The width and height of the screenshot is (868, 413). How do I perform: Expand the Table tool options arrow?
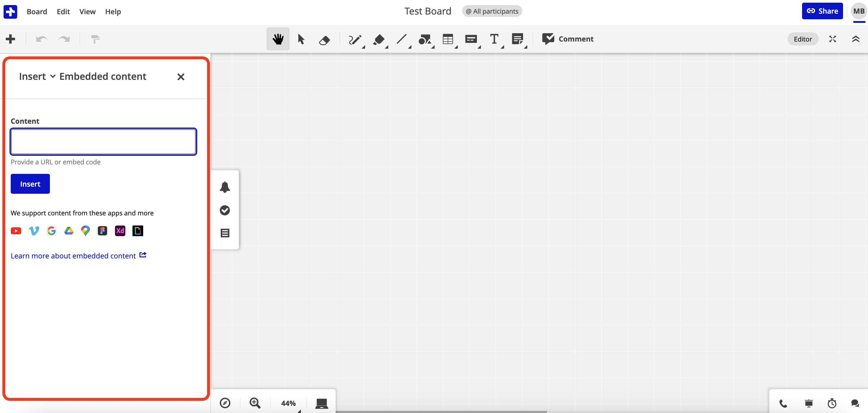(456, 47)
